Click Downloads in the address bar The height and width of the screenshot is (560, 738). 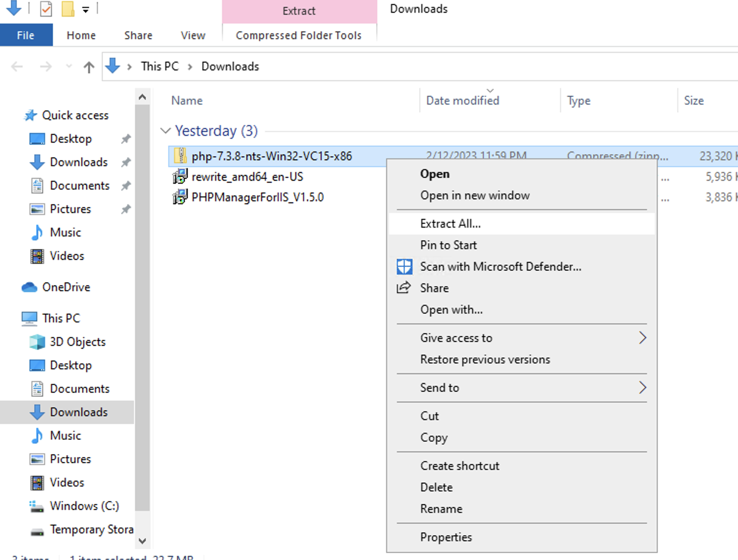coord(230,66)
